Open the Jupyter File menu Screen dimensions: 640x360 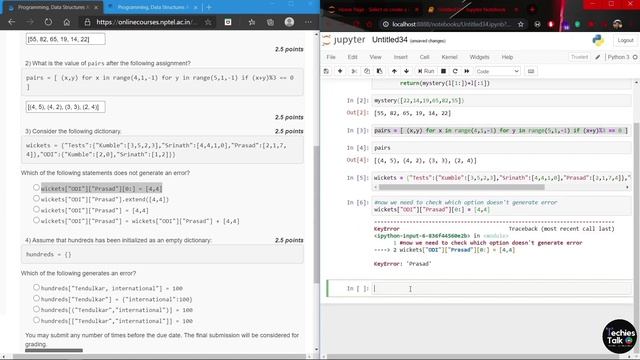pyautogui.click(x=331, y=57)
